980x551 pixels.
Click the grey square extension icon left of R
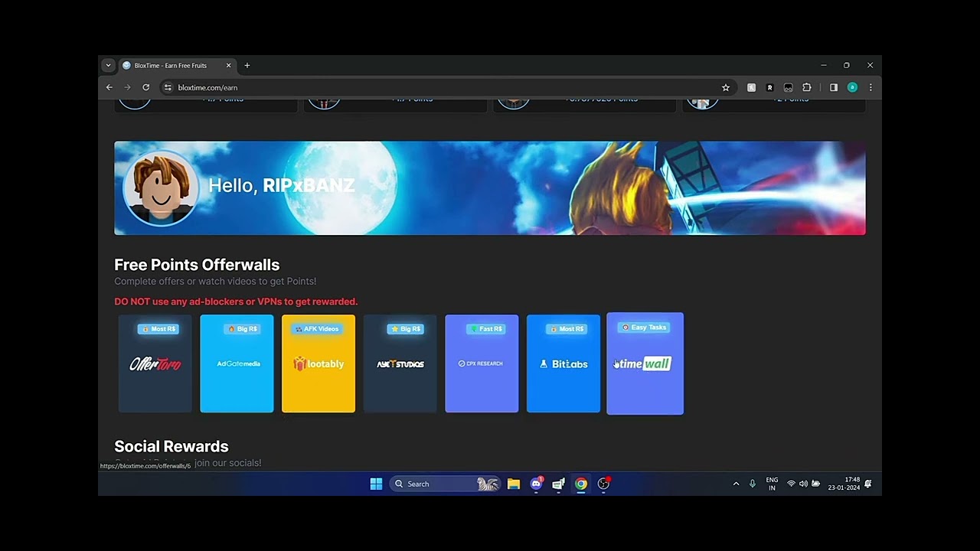(x=752, y=87)
